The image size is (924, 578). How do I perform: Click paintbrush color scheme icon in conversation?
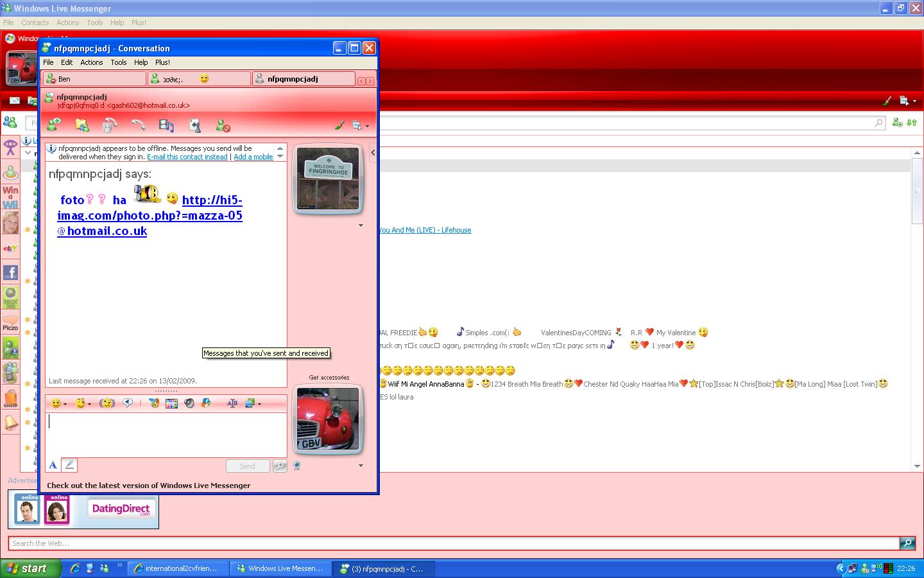(339, 125)
